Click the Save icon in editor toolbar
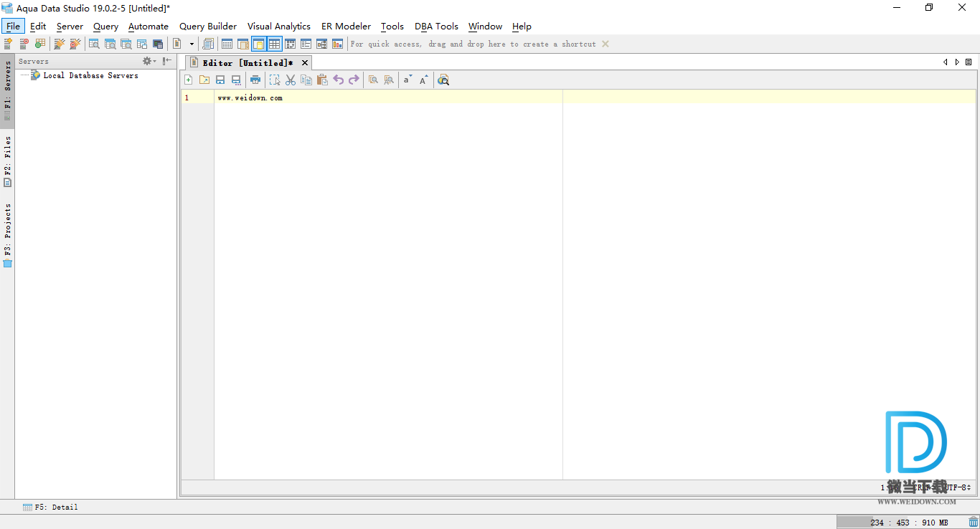 point(220,80)
